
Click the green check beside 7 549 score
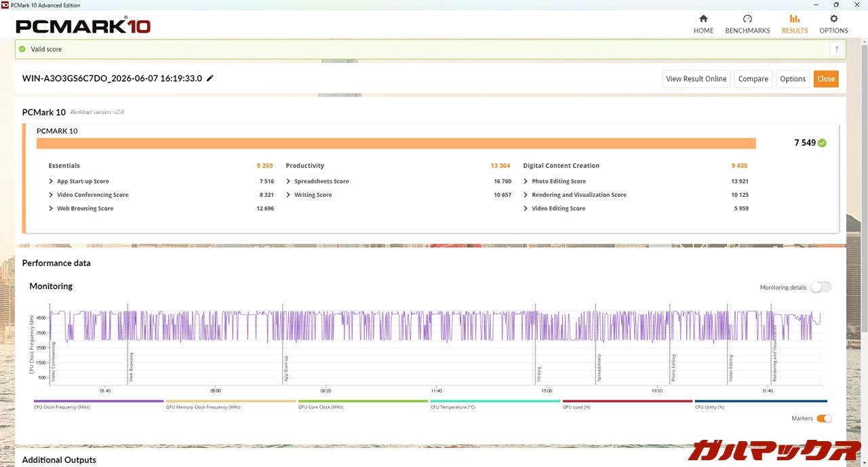point(822,143)
